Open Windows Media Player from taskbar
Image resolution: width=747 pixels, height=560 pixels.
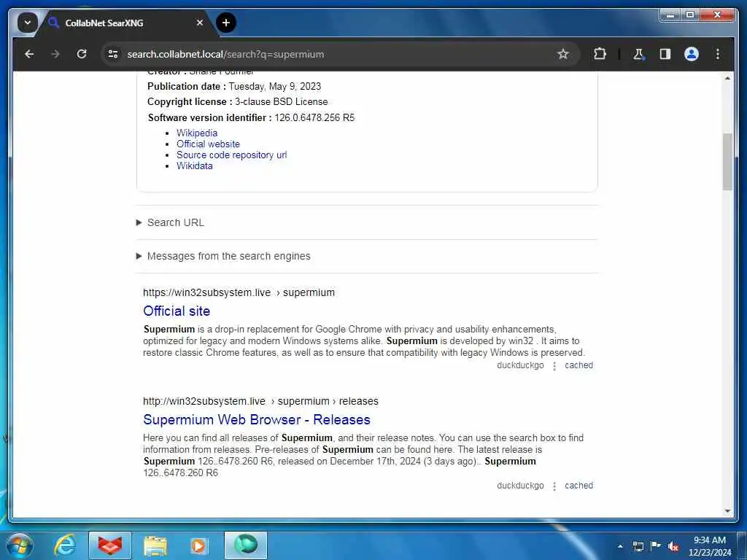click(198, 545)
